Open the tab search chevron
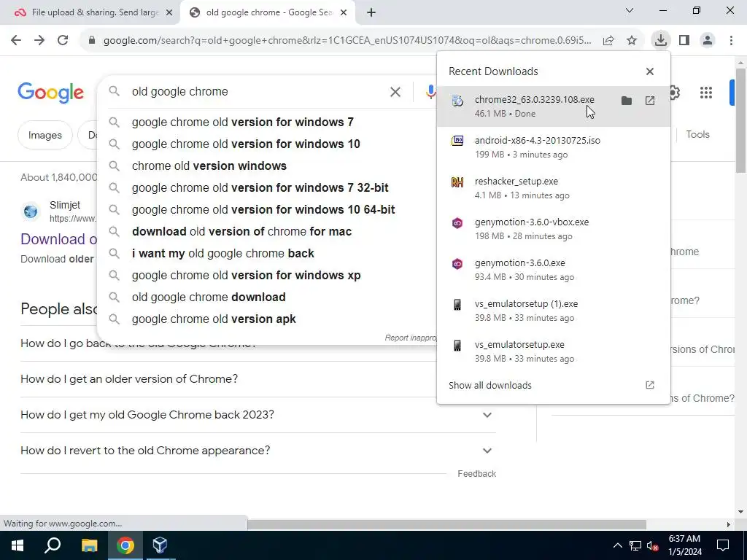Image resolution: width=747 pixels, height=560 pixels. 630,10
